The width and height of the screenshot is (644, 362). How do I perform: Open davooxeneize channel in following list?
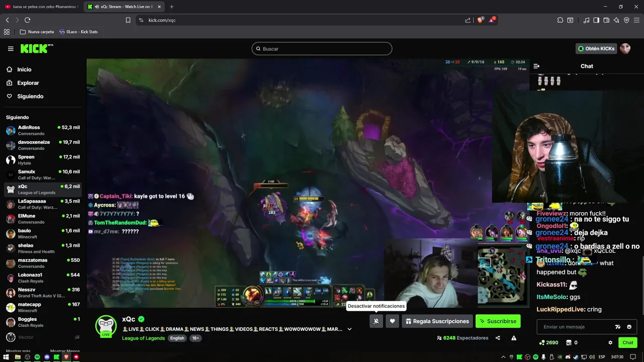(x=43, y=145)
